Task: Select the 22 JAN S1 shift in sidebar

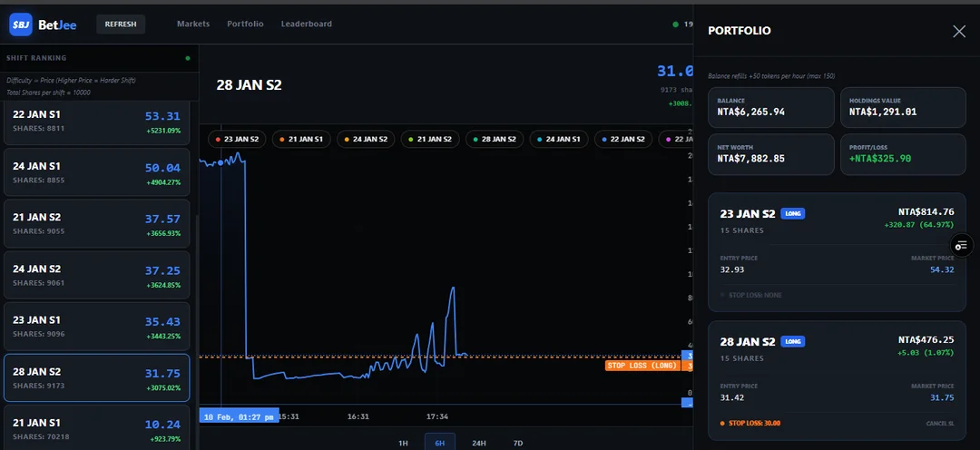Action: [x=97, y=122]
